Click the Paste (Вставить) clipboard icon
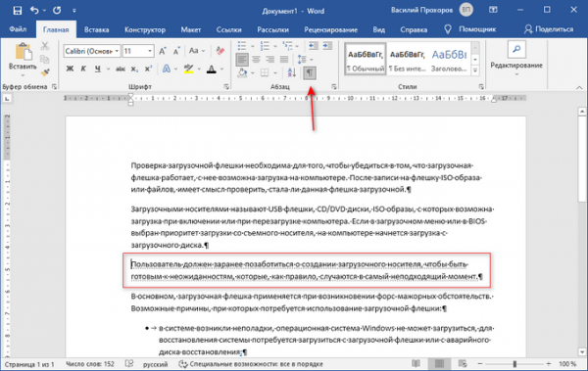 (23, 51)
